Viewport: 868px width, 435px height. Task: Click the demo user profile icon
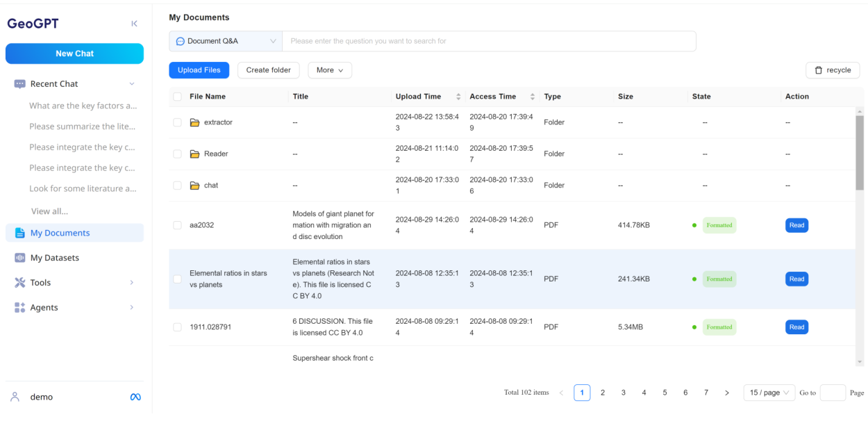pyautogui.click(x=15, y=397)
